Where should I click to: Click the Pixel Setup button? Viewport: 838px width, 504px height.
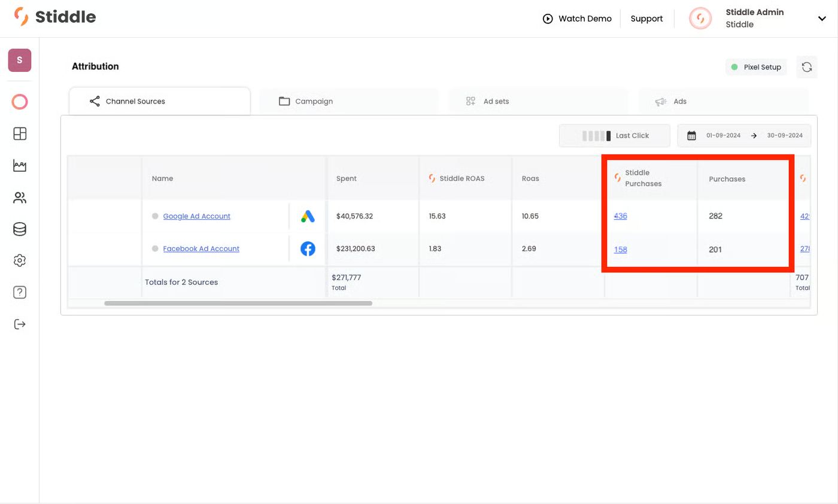pyautogui.click(x=756, y=67)
